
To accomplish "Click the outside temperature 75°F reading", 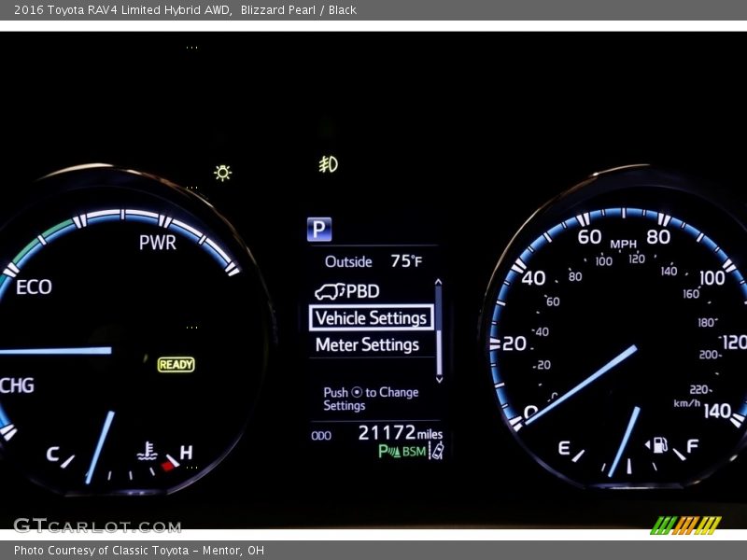I will (406, 261).
